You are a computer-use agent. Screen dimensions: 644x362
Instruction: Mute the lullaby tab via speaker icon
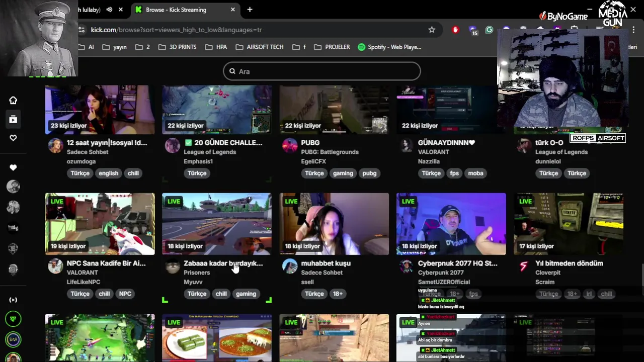[109, 10]
